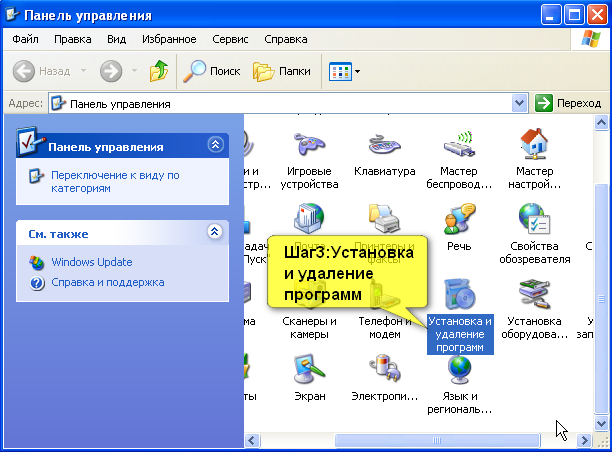Image resolution: width=612 pixels, height=452 pixels.
Task: Open the Forward history dropdown arrow
Action: 134,71
